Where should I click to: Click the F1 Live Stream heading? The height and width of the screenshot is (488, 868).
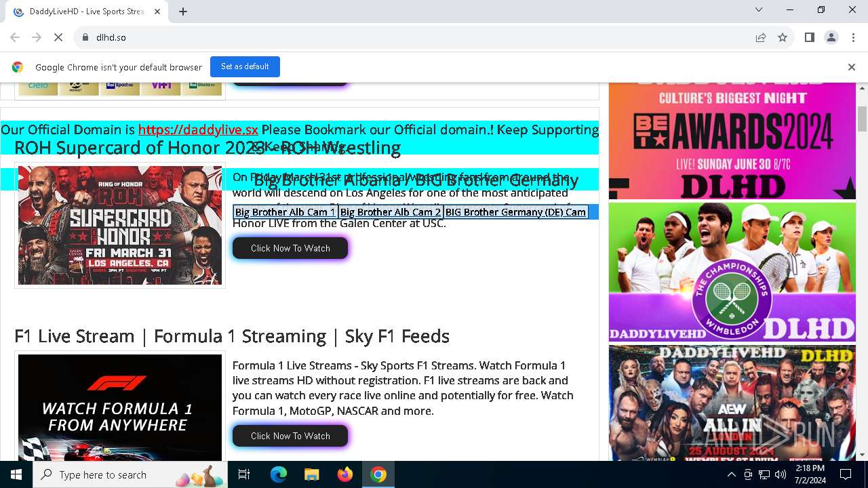(x=232, y=336)
